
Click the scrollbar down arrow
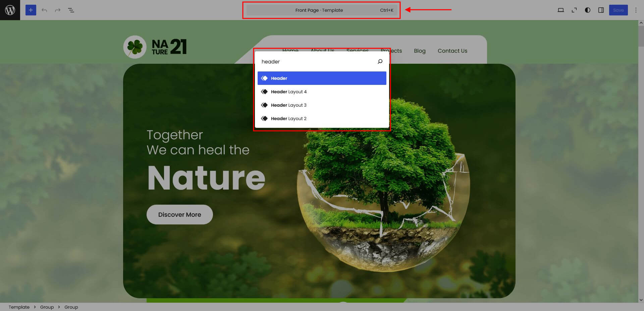641,300
